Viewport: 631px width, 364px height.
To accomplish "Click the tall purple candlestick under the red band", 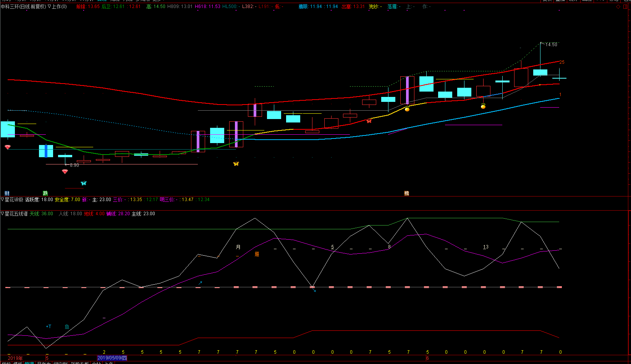I will pos(407,90).
